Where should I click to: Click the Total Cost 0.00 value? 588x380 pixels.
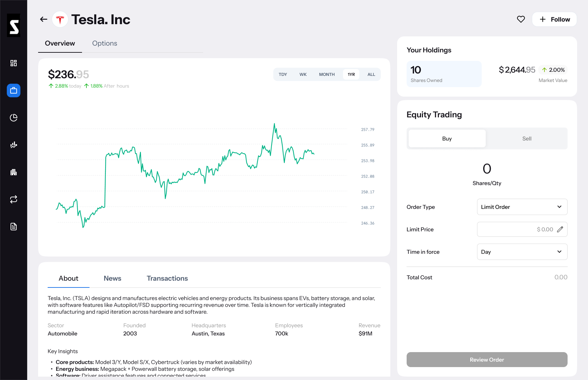(x=561, y=277)
